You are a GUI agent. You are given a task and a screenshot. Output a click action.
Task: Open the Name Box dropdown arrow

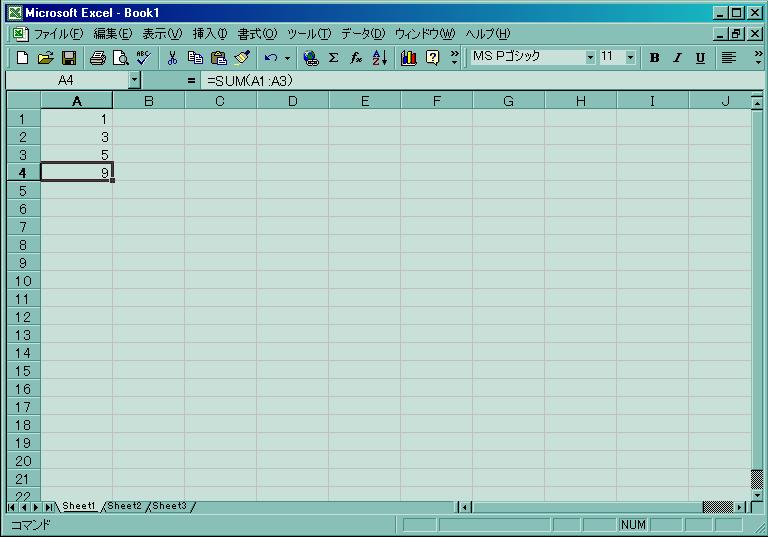pos(134,80)
